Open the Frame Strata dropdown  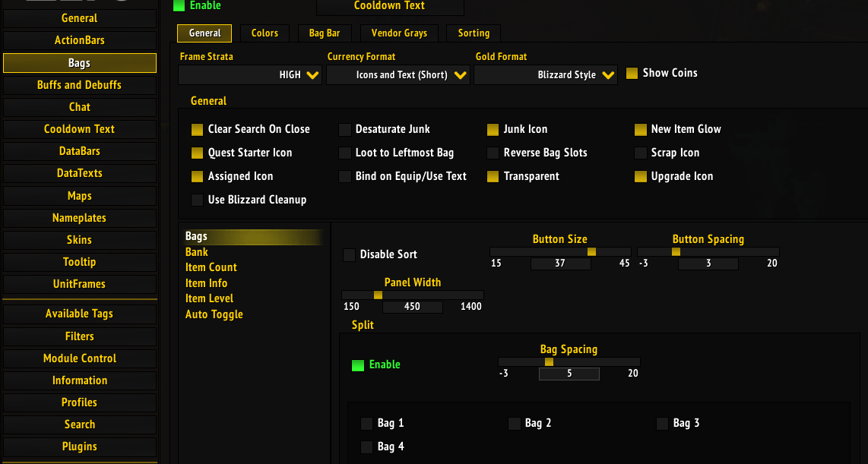[251, 74]
